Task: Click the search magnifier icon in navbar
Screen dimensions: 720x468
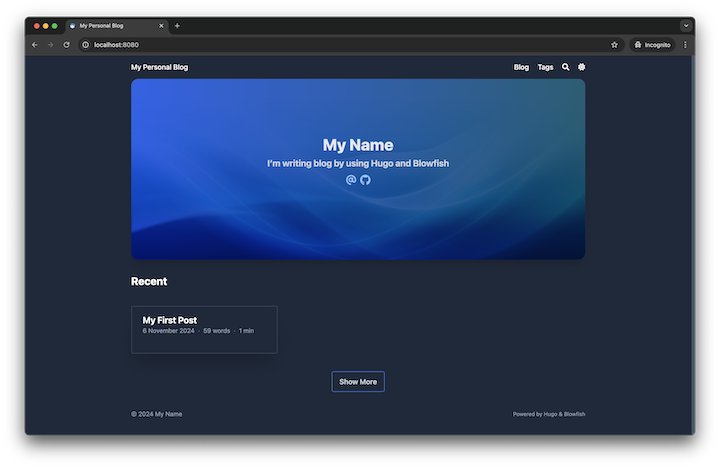Action: 566,67
